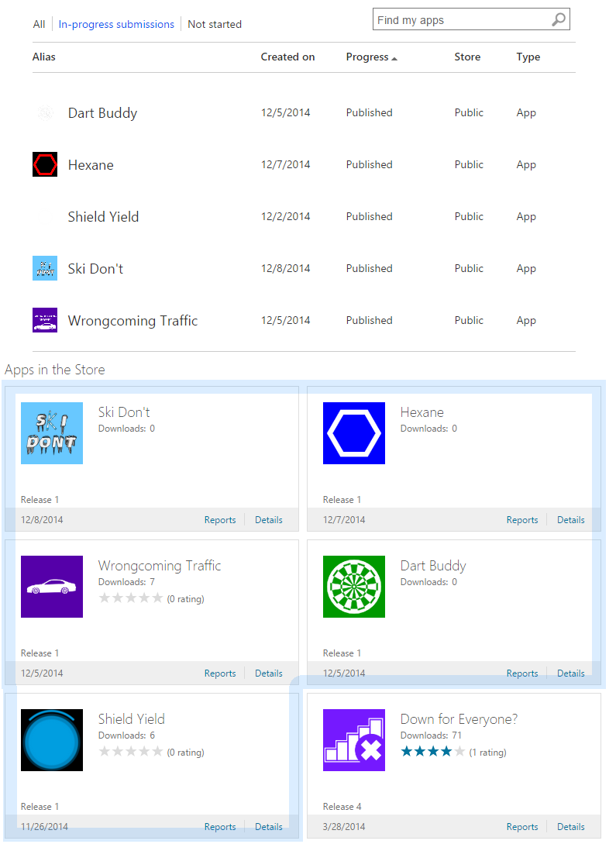Image resolution: width=616 pixels, height=844 pixels.
Task: Open Reports for Shield Yield card
Action: (220, 827)
